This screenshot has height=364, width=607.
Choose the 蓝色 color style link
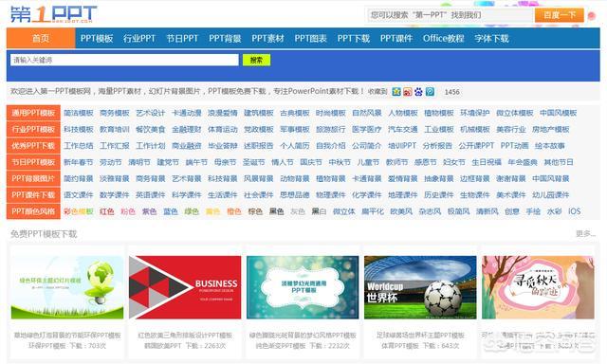point(170,211)
